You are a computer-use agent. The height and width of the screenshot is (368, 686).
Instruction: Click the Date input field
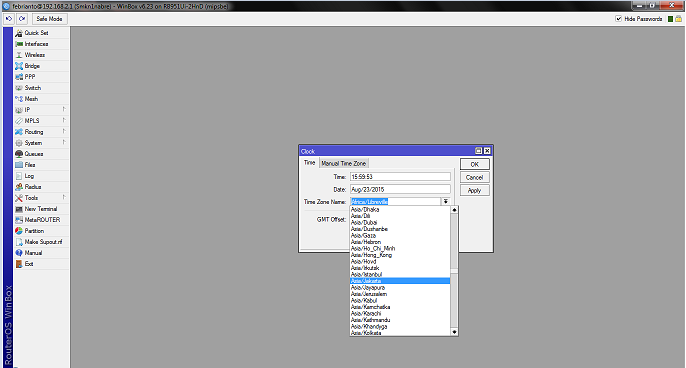[x=400, y=189]
